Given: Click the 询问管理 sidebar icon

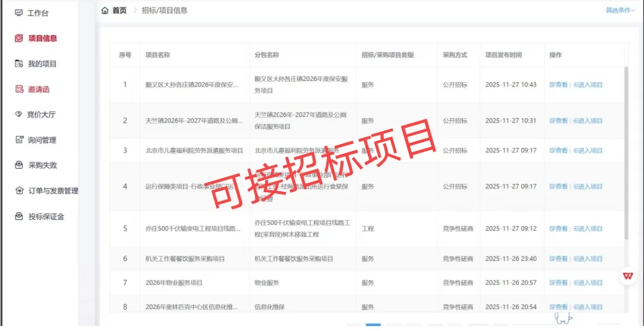Looking at the screenshot, I should tap(19, 140).
